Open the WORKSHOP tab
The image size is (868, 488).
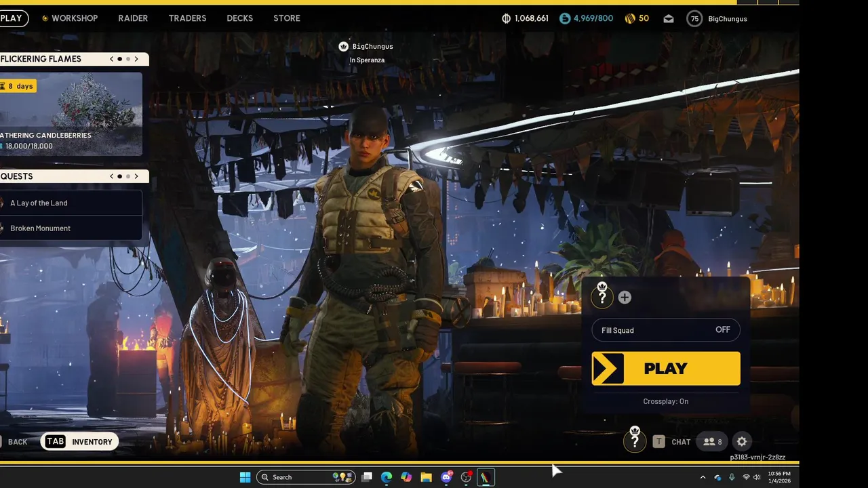pyautogui.click(x=75, y=18)
